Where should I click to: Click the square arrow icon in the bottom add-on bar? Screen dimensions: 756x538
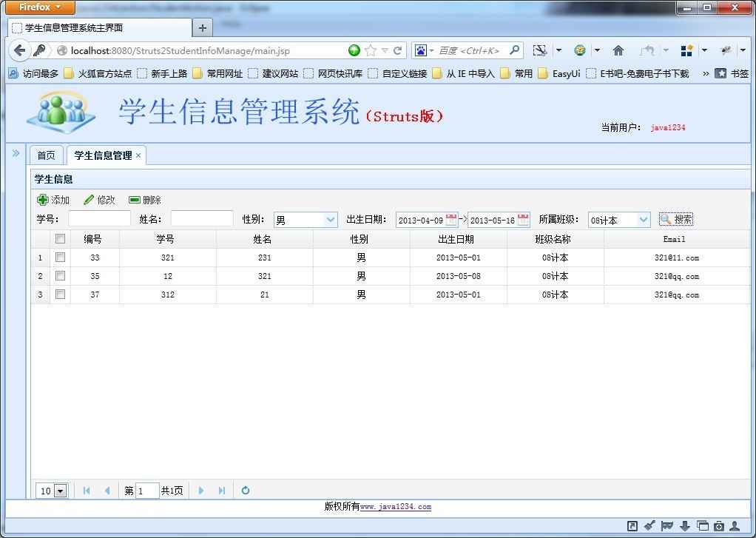[x=632, y=526]
